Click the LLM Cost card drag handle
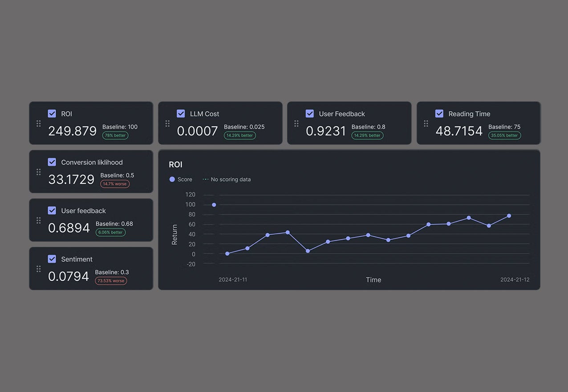This screenshot has height=392, width=568. pyautogui.click(x=167, y=123)
